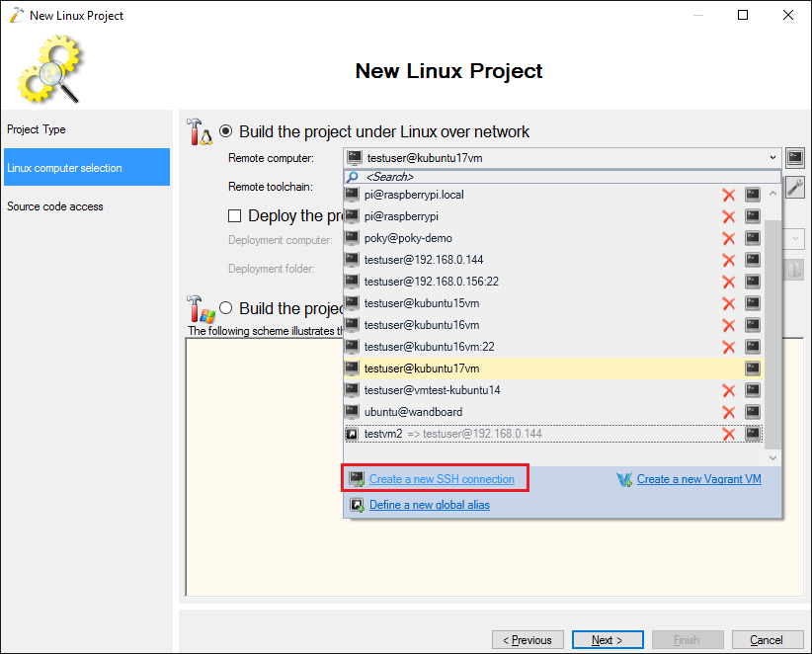This screenshot has width=812, height=654.
Task: Delete the testuser@kubuntu15vm connection
Action: 729,304
